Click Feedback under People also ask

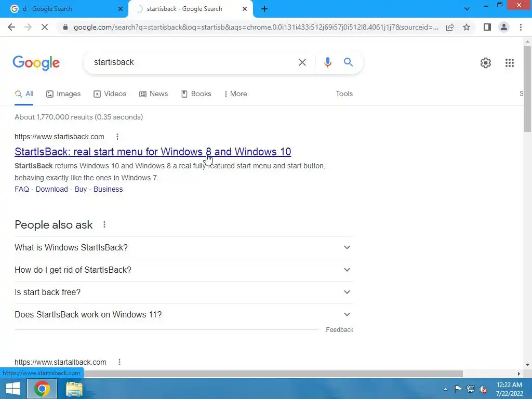(x=339, y=330)
